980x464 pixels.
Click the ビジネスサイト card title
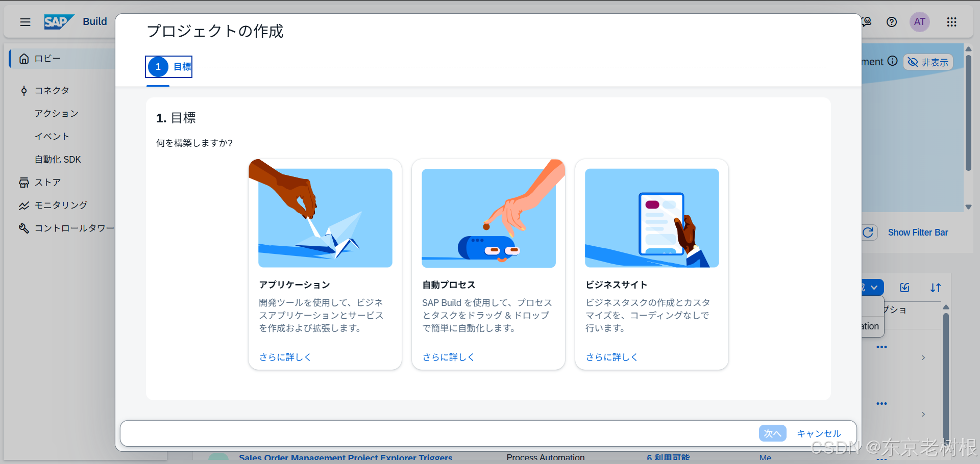(617, 285)
